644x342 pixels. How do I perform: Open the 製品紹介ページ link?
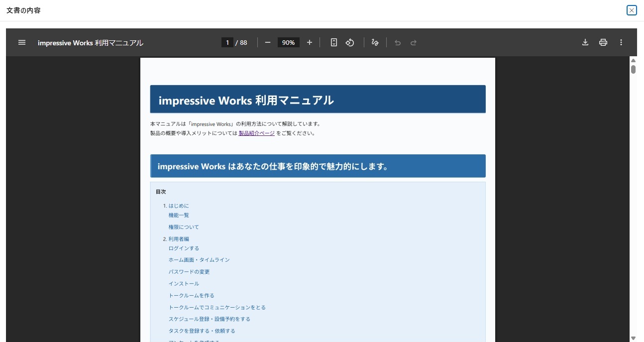(x=256, y=133)
